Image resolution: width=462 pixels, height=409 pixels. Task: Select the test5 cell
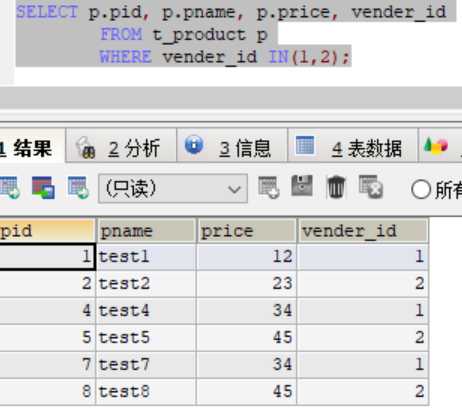[146, 338]
